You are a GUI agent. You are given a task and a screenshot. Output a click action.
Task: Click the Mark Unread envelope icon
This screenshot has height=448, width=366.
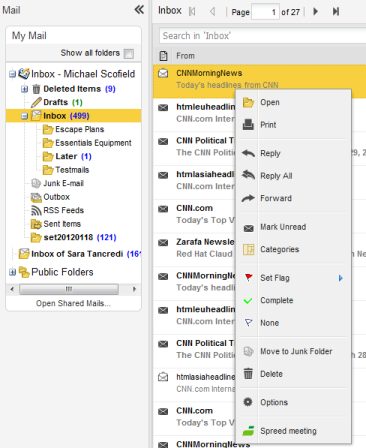pyautogui.click(x=248, y=228)
